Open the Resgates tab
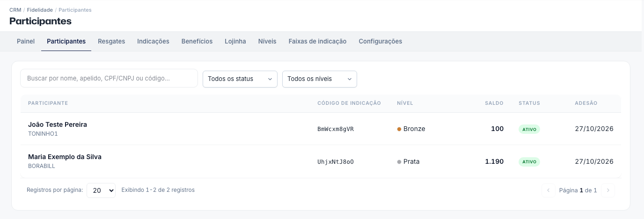644x219 pixels. [111, 41]
